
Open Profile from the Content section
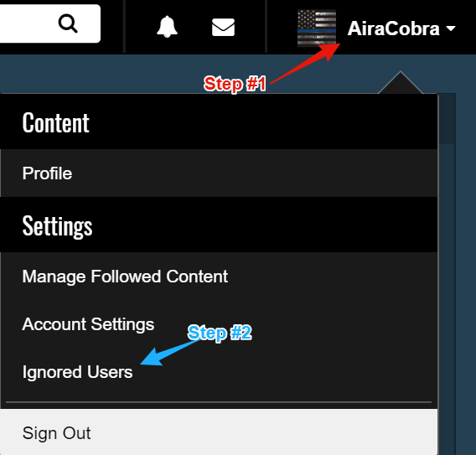tap(47, 173)
